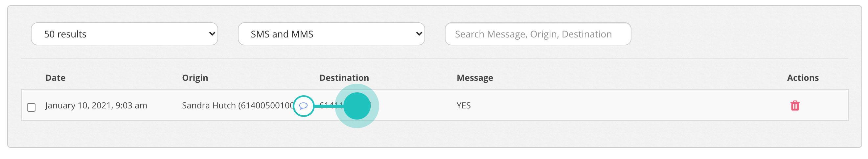Click the Message column header

[x=474, y=78]
